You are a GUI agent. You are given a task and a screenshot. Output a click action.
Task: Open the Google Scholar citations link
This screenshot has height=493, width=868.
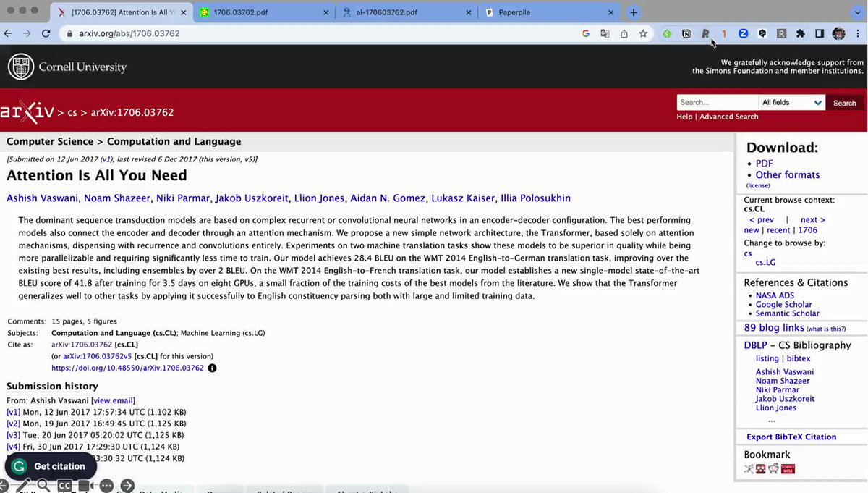(x=784, y=305)
